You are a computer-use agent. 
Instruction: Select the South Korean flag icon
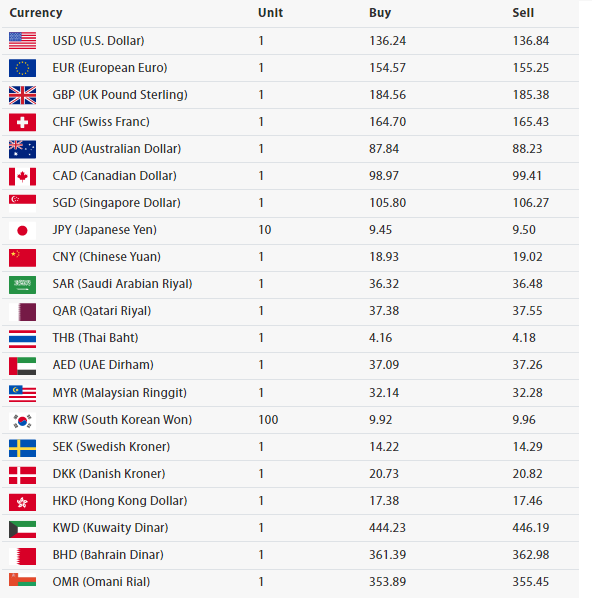pyautogui.click(x=23, y=421)
